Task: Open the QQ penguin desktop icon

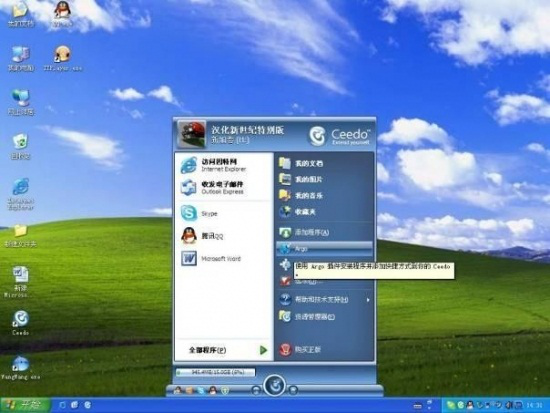Action: (62, 14)
